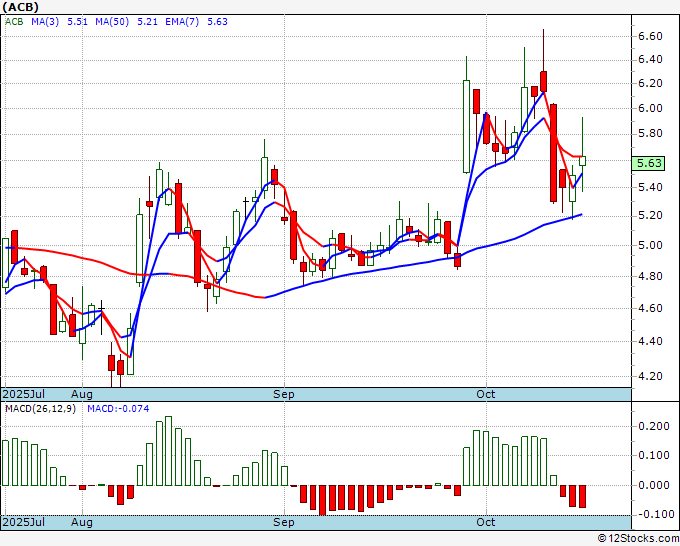680x546 pixels.
Task: Click the 5.80 price axis label
Action: (x=650, y=134)
